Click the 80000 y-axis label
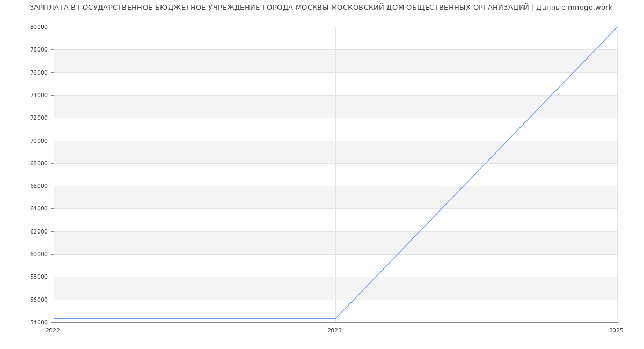Image resolution: width=644 pixels, height=349 pixels. pos(39,27)
